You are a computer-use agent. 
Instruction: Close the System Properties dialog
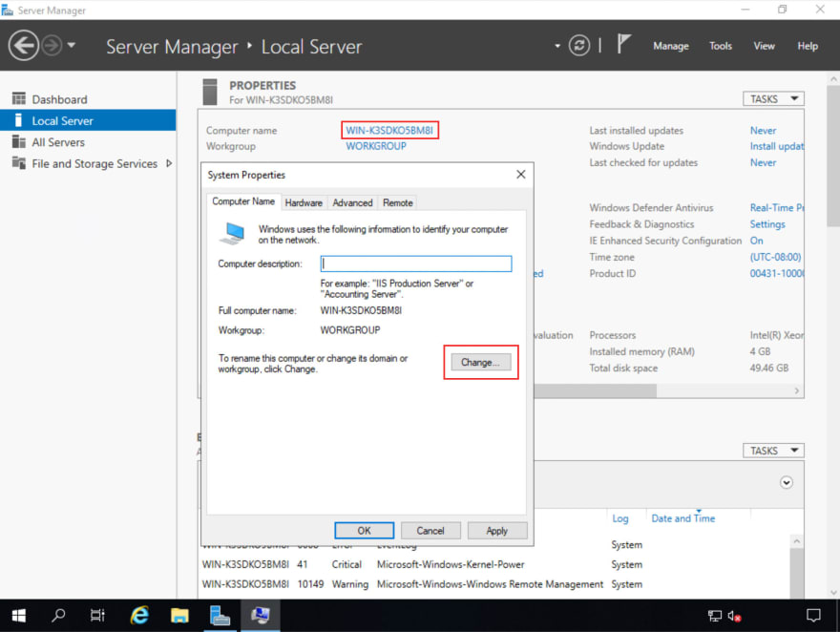(x=521, y=175)
